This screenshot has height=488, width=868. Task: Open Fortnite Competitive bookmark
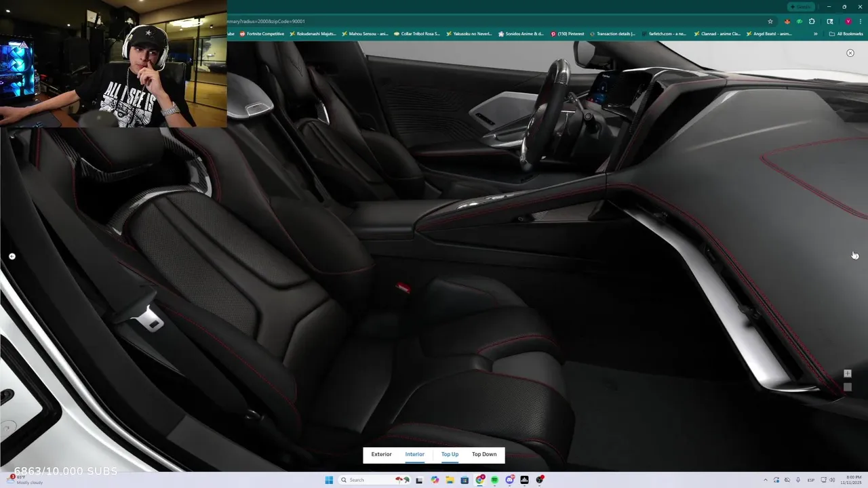pos(262,34)
